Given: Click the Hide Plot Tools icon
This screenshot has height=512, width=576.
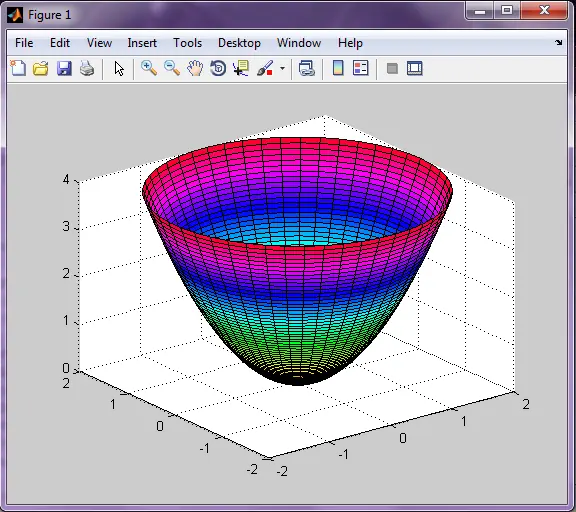Looking at the screenshot, I should [x=392, y=68].
